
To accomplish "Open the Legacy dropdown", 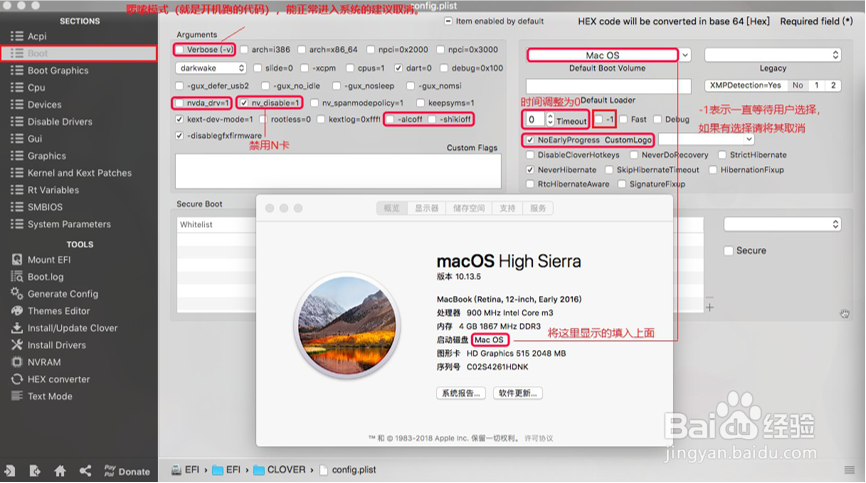I will (x=773, y=55).
